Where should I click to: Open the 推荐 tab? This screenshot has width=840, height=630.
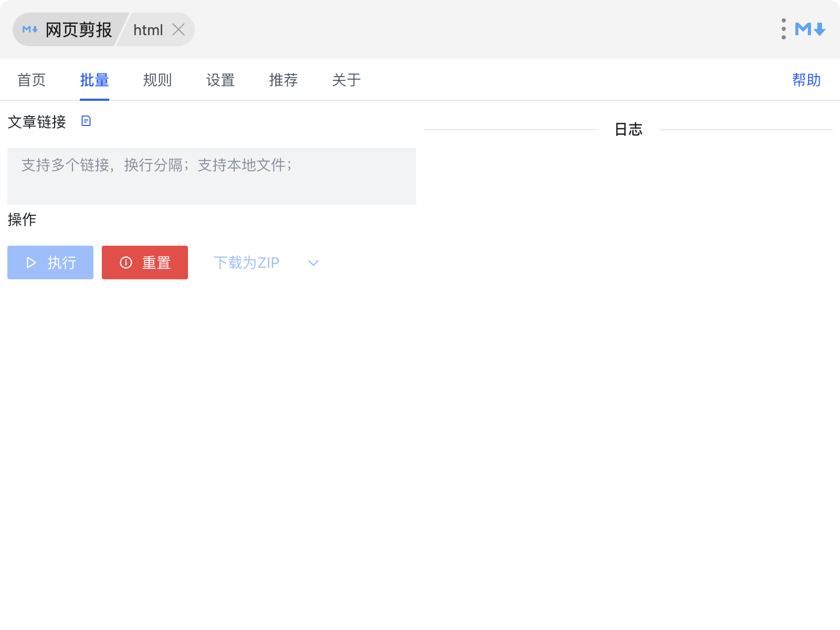pyautogui.click(x=283, y=80)
